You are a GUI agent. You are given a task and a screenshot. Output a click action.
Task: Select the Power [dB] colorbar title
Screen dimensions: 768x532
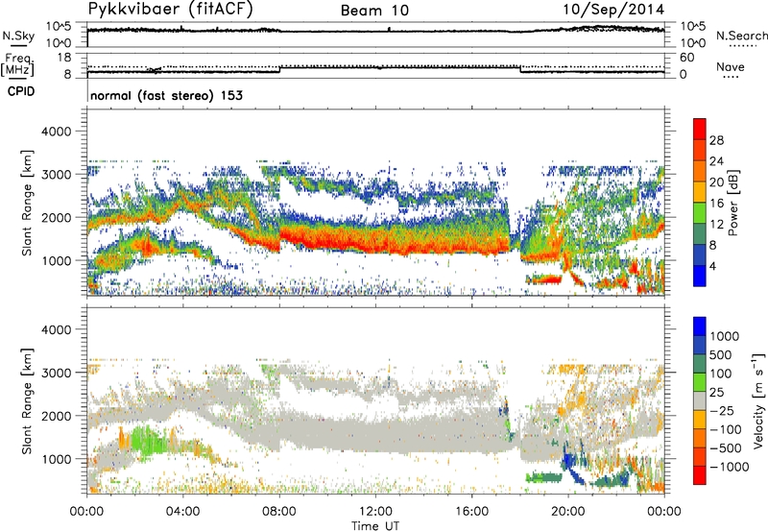(x=732, y=203)
